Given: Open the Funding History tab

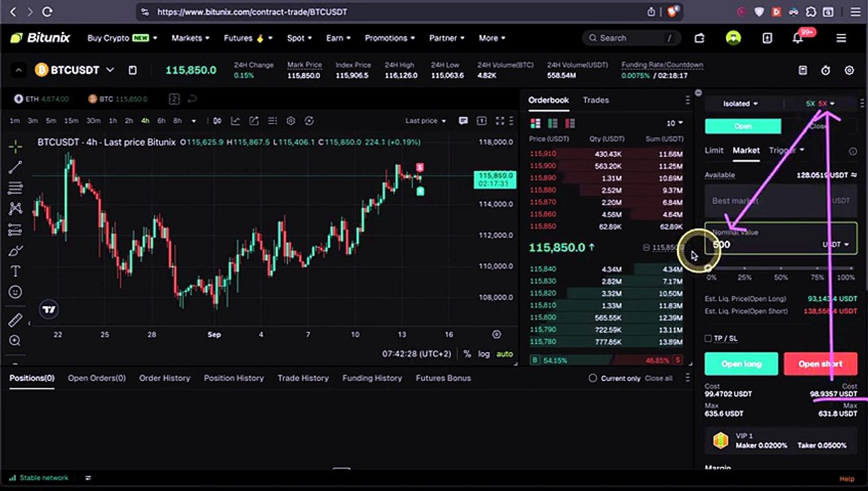Looking at the screenshot, I should (372, 378).
